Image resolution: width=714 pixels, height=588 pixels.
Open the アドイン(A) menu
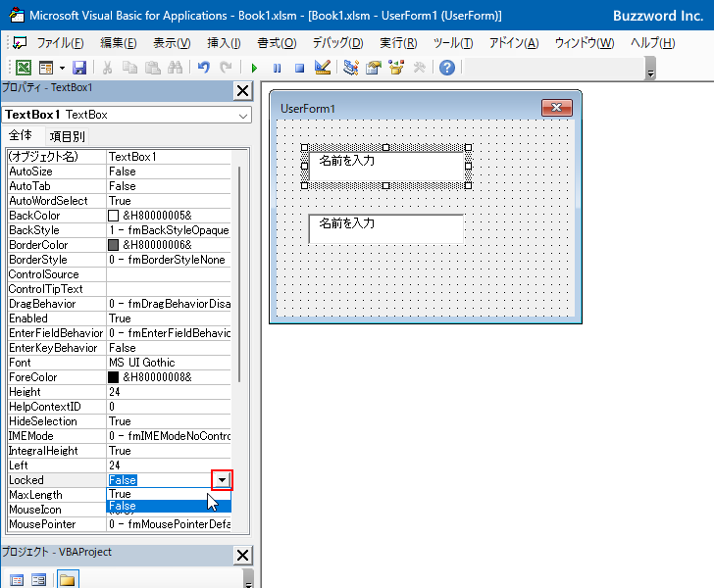[514, 43]
